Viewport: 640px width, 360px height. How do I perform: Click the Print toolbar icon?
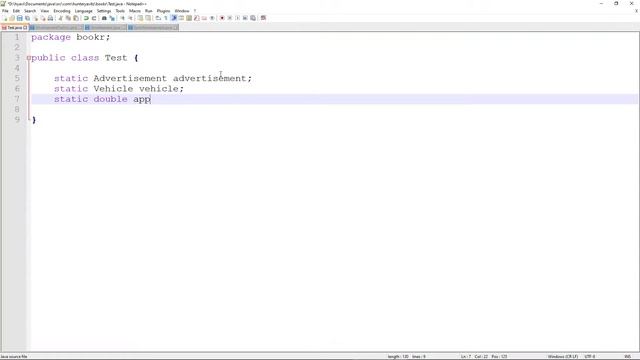coord(50,18)
